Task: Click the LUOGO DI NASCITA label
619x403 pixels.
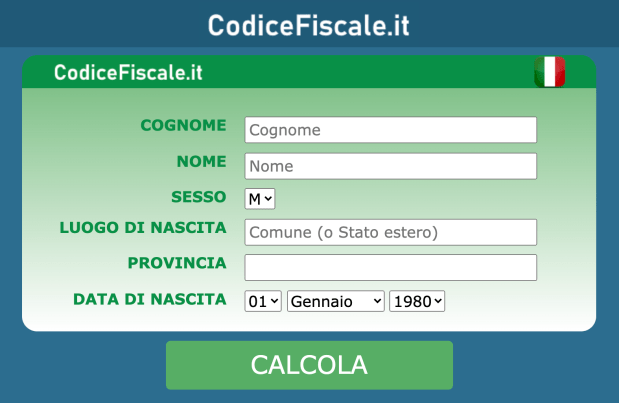Action: point(143,228)
